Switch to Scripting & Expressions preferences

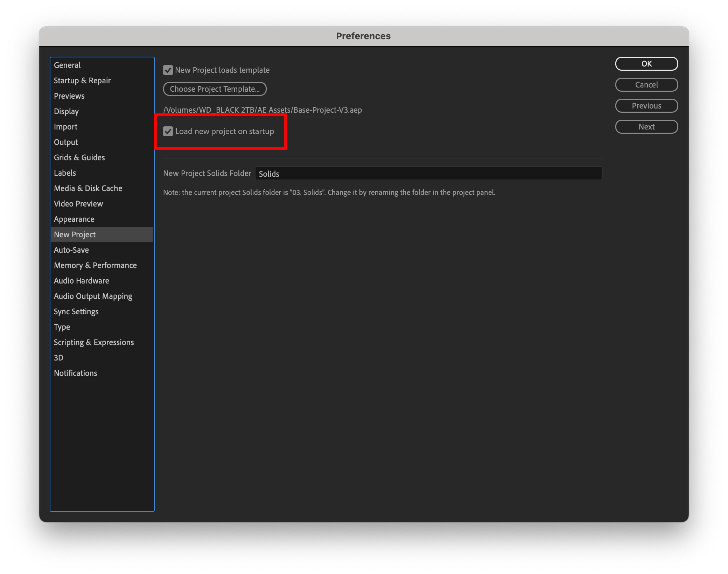94,342
